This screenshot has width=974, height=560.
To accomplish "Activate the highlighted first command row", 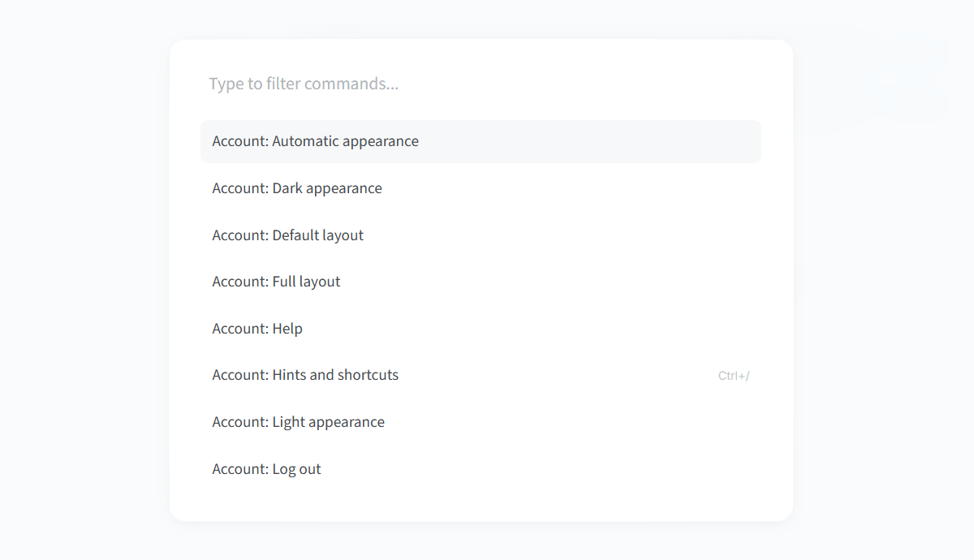I will 481,141.
